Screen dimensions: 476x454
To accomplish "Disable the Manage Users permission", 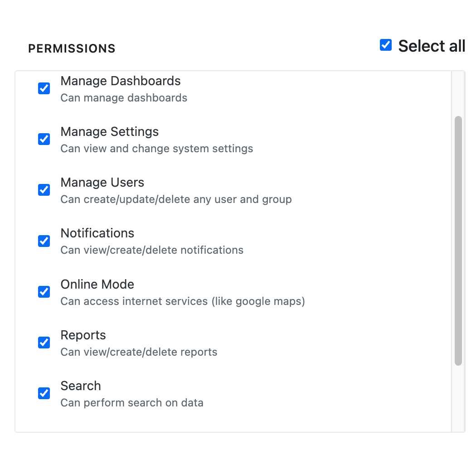I will [44, 190].
